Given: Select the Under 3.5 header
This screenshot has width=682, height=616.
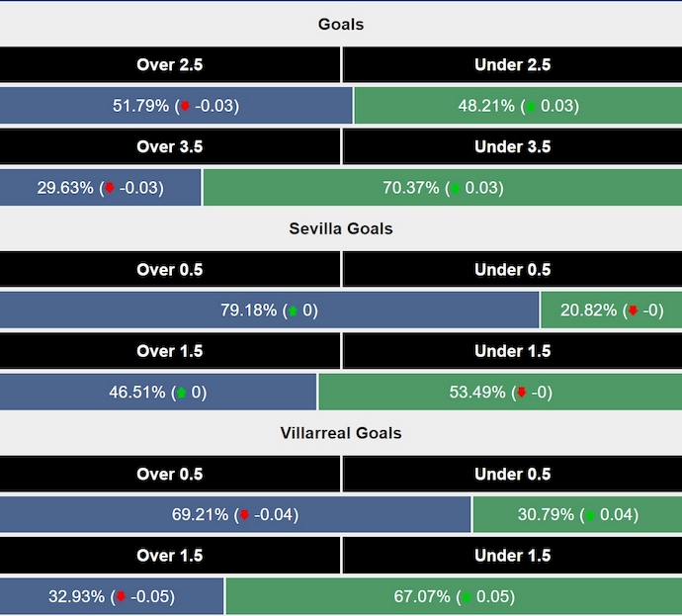Looking at the screenshot, I should tap(512, 147).
